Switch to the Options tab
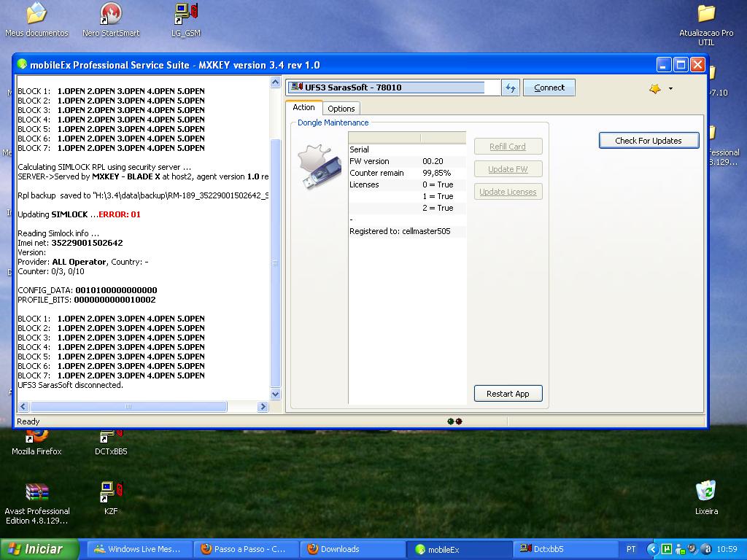747x560 pixels. [x=341, y=109]
